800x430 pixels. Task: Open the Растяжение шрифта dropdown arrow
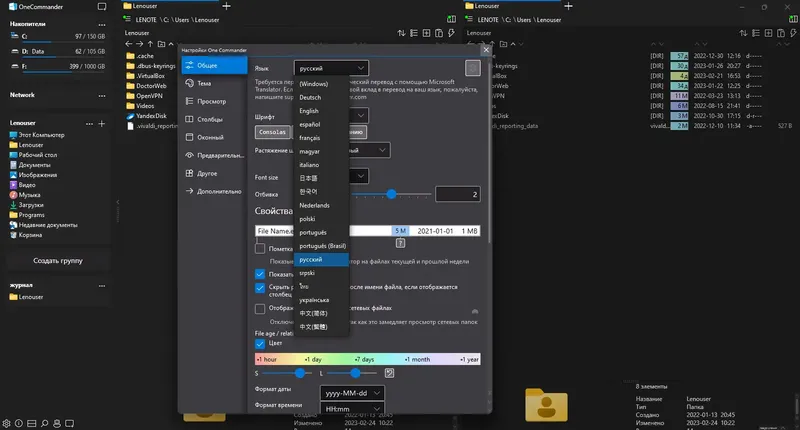pos(382,150)
